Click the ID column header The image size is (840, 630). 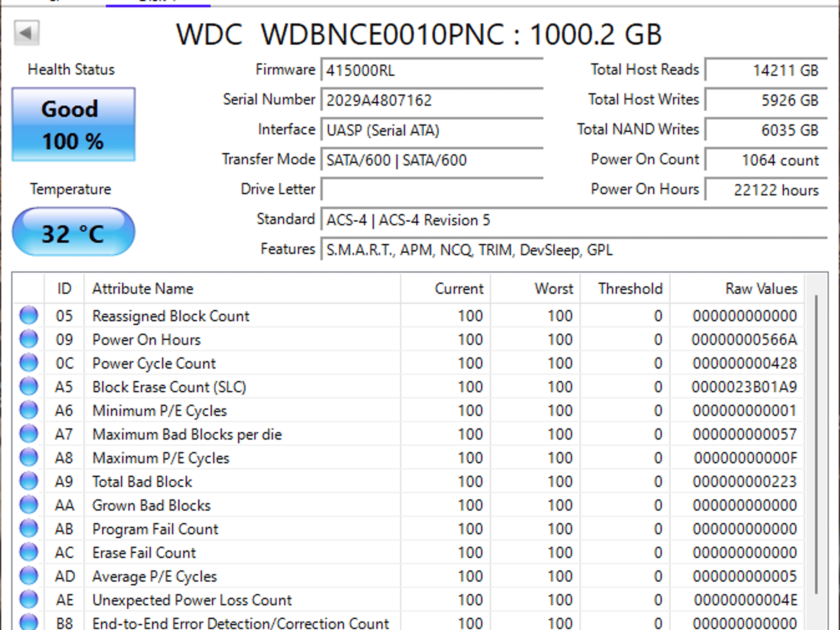[x=64, y=289]
